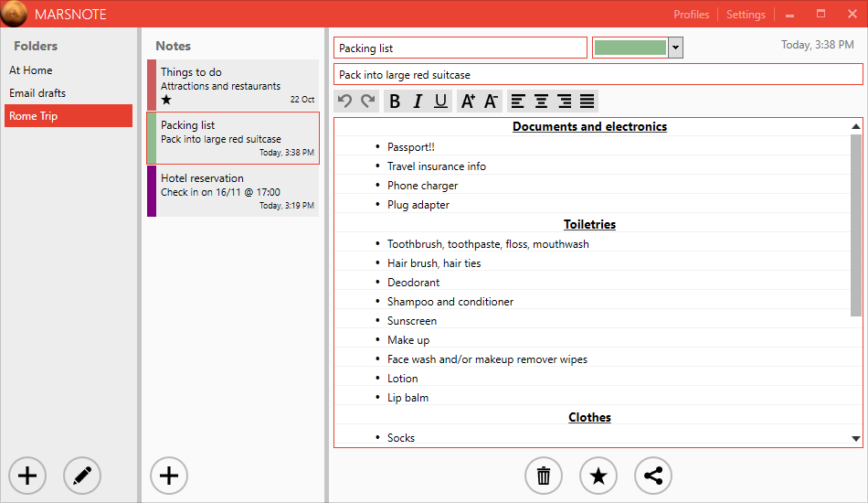The image size is (868, 503).
Task: Star the Packing list note as favorite
Action: [598, 476]
